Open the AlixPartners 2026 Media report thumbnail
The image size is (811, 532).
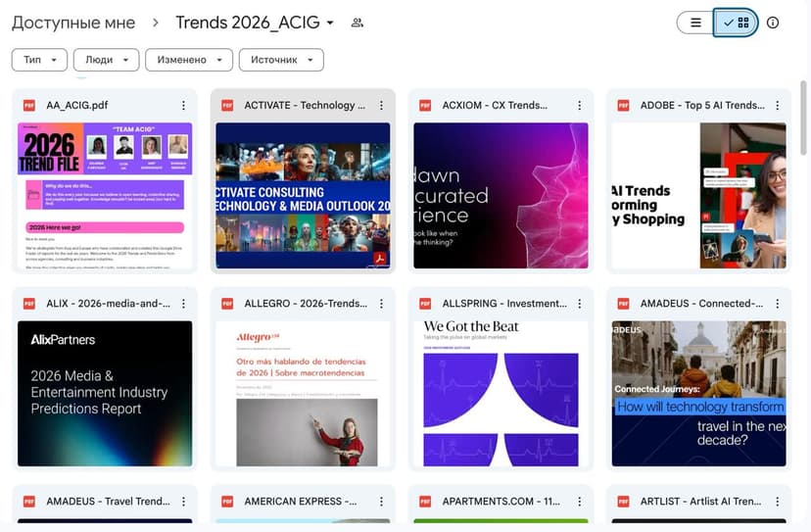[105, 393]
